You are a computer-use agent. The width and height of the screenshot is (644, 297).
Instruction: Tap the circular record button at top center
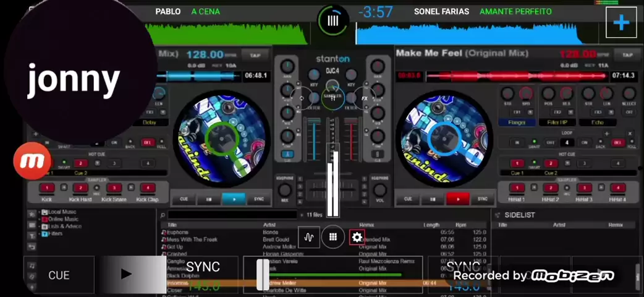[333, 21]
